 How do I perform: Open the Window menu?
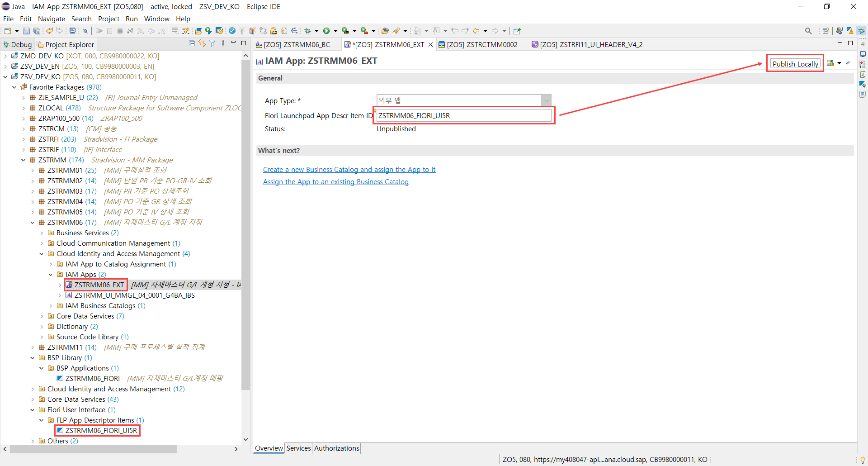pos(156,19)
